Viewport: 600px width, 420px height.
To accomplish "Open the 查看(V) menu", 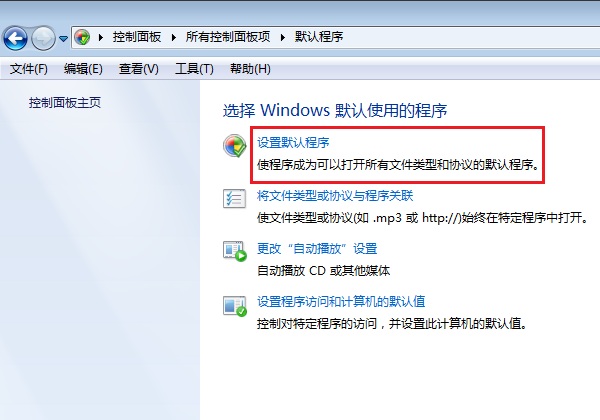I will click(x=139, y=69).
